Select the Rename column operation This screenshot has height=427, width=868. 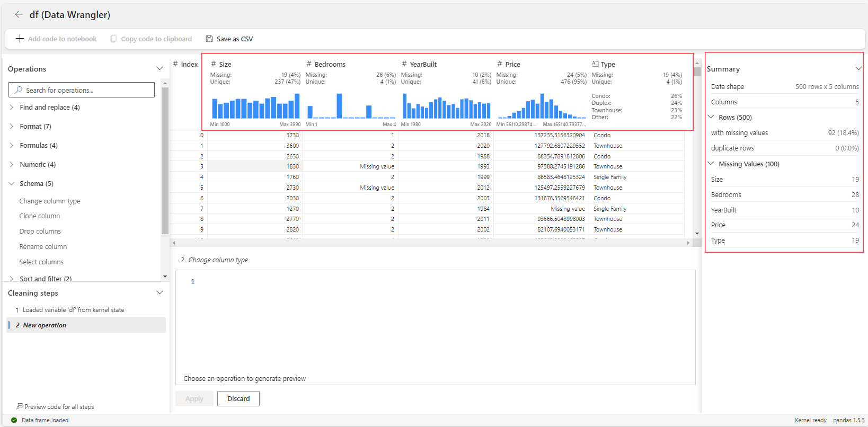[43, 247]
